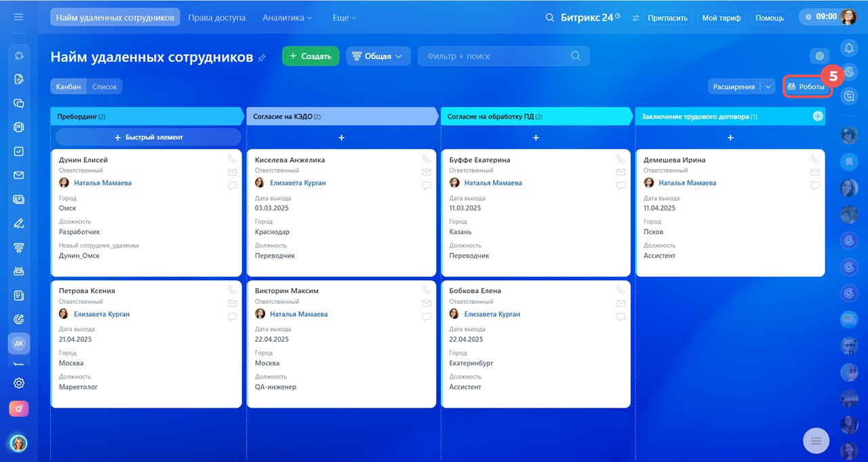Select the Канбан view toggle
868x462 pixels.
(68, 87)
